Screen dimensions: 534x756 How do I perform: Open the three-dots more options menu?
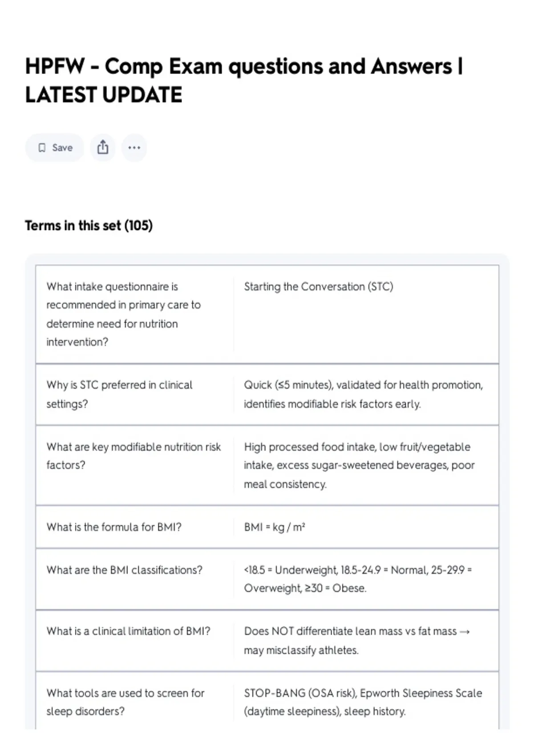click(x=134, y=148)
